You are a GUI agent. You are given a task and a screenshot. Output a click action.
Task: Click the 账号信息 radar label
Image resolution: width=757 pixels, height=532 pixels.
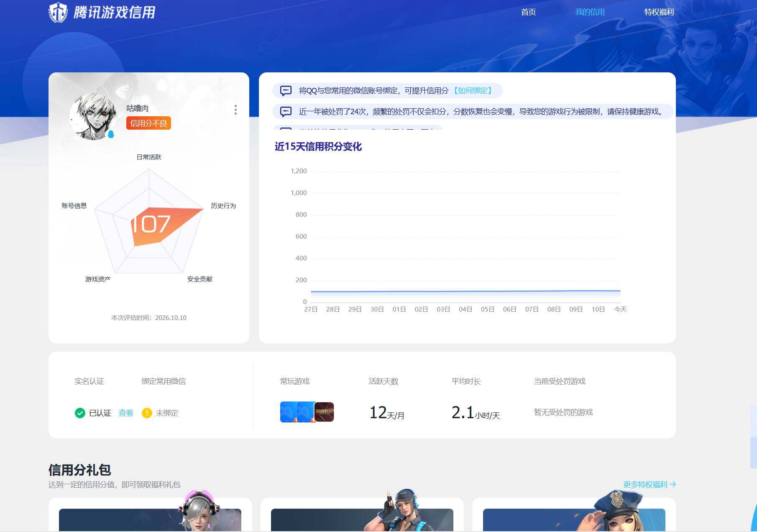(74, 205)
